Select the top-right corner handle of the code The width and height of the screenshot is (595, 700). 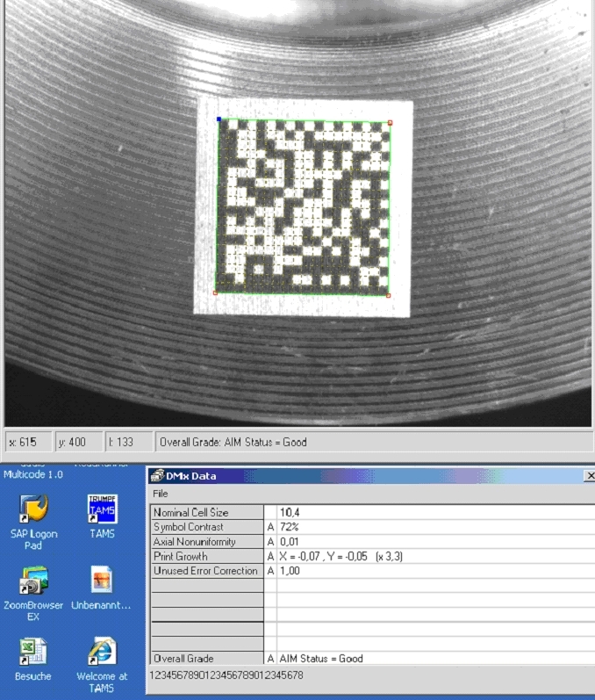(390, 122)
